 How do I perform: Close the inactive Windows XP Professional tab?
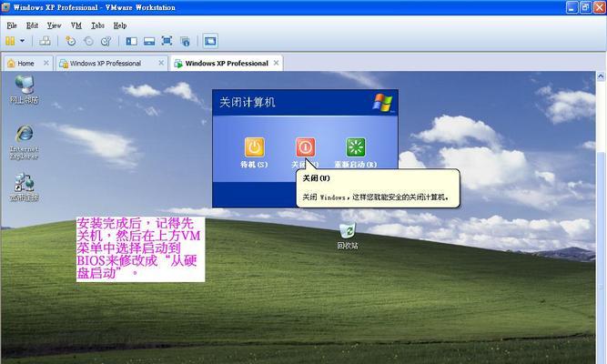(x=161, y=63)
